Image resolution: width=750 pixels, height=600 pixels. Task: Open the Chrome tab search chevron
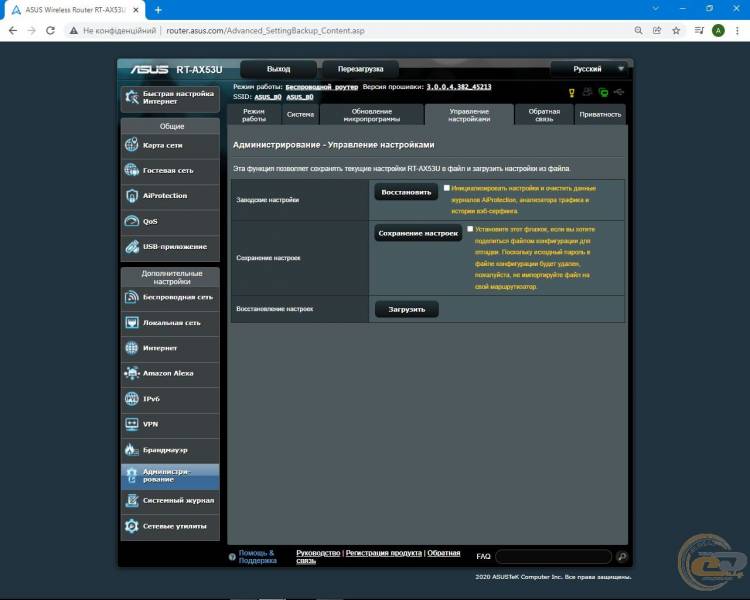pos(656,9)
